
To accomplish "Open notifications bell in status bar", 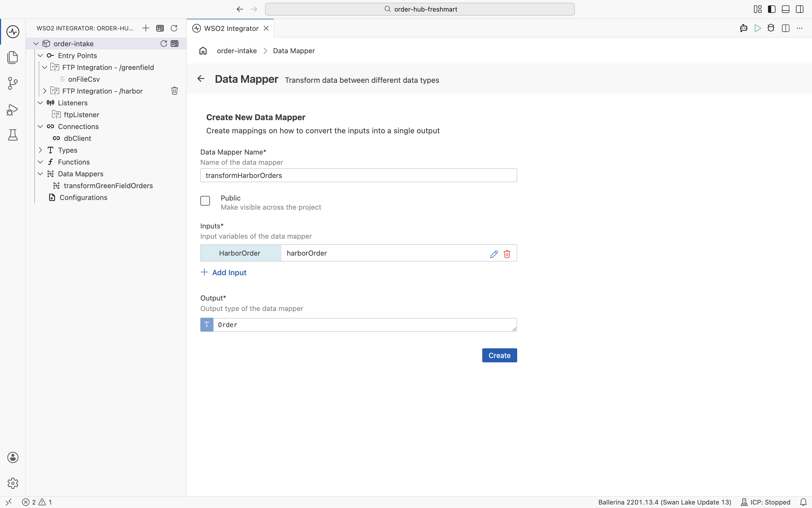I will (803, 502).
